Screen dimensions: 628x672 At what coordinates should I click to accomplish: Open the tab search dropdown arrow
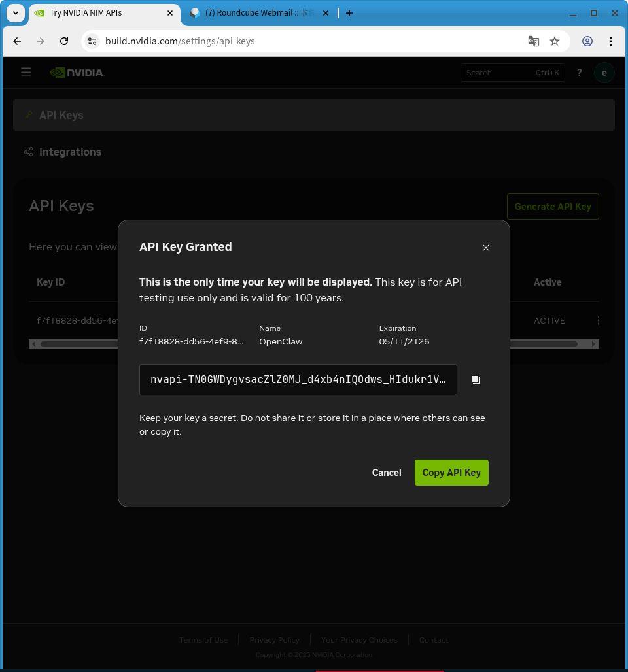16,13
